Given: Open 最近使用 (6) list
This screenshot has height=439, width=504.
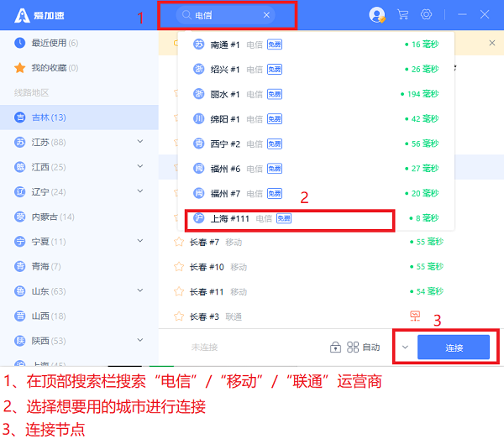Looking at the screenshot, I should pos(79,43).
